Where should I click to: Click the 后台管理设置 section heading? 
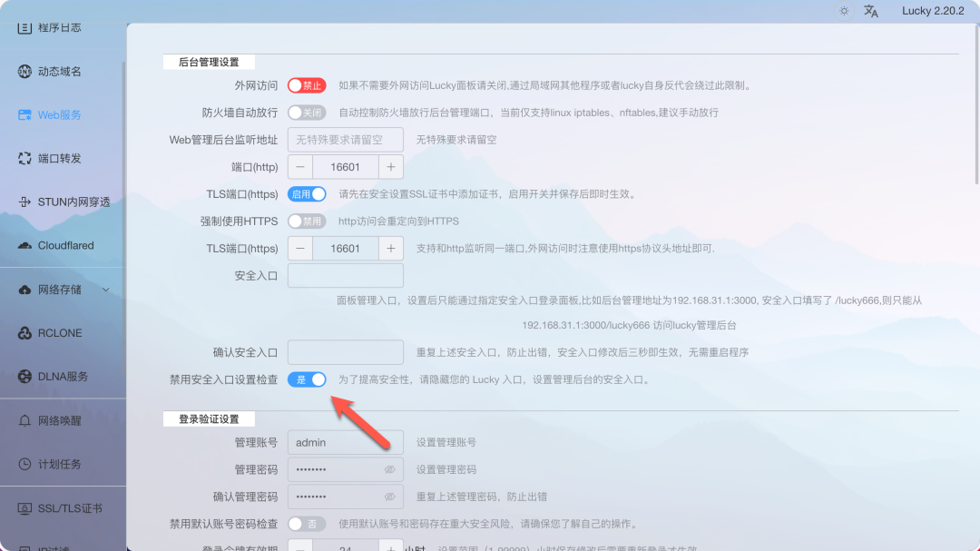pos(209,62)
